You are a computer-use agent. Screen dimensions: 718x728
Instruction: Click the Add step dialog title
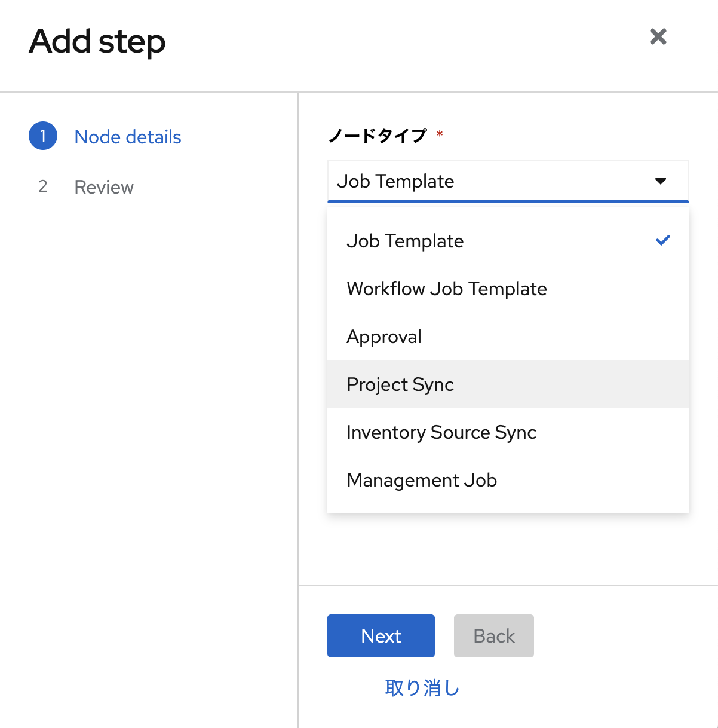[x=97, y=42]
